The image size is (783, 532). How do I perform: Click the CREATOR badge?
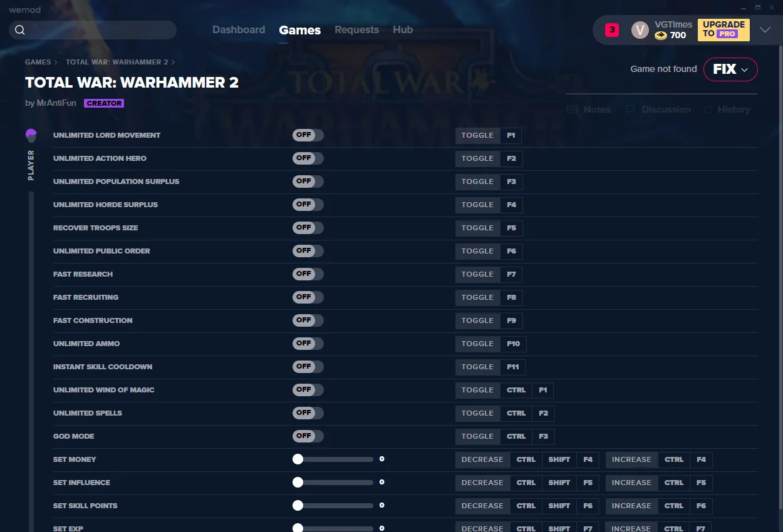(x=104, y=103)
